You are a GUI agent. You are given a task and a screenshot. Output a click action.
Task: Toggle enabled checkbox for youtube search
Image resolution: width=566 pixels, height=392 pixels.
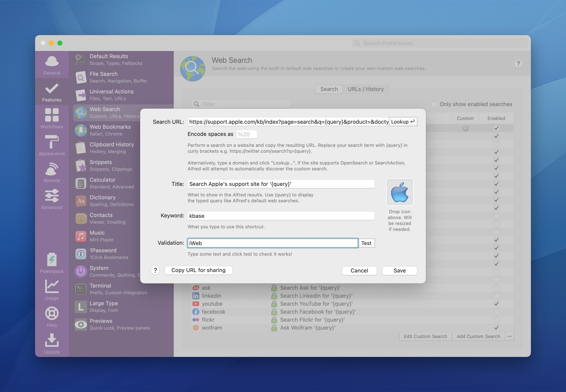[496, 304]
